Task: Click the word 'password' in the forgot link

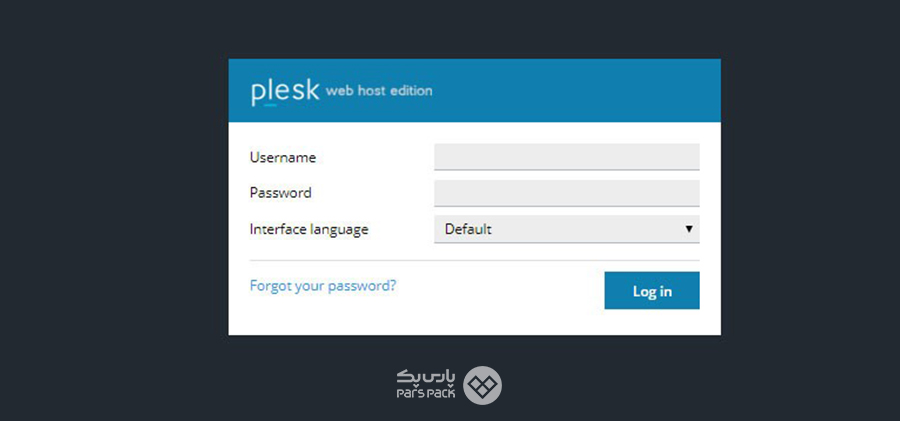Action: (364, 285)
